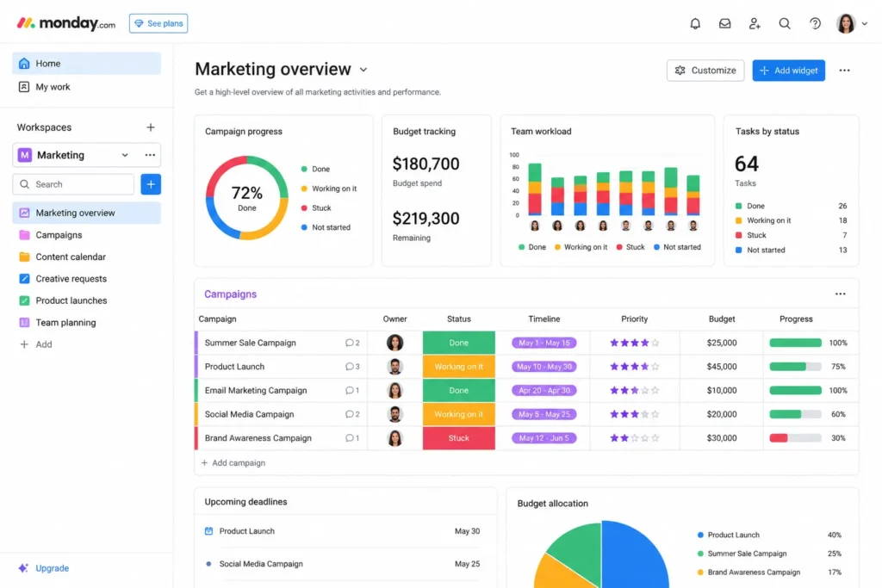
Task: Open Summer Sale Campaign comments icon
Action: click(x=352, y=343)
